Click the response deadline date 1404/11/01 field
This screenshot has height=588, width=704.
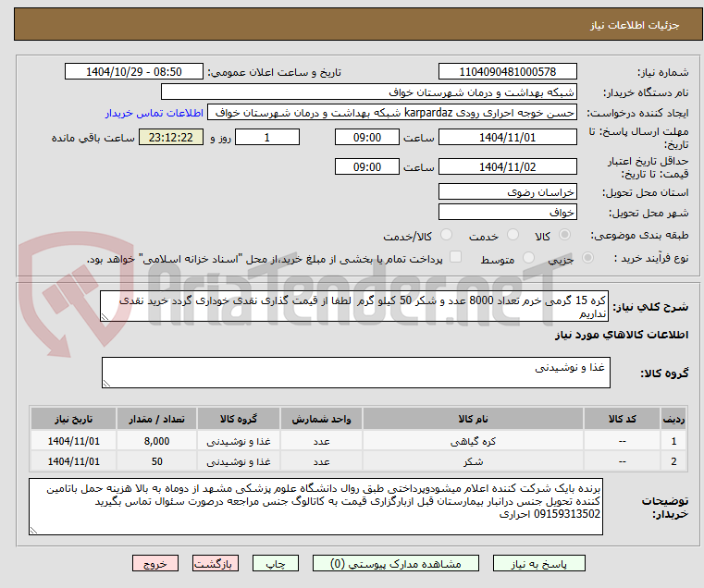[x=507, y=137]
